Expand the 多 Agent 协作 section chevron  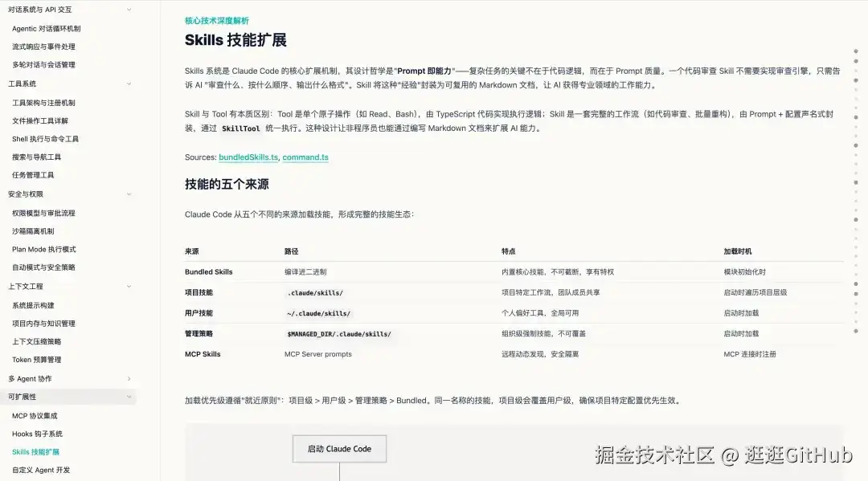coord(129,379)
